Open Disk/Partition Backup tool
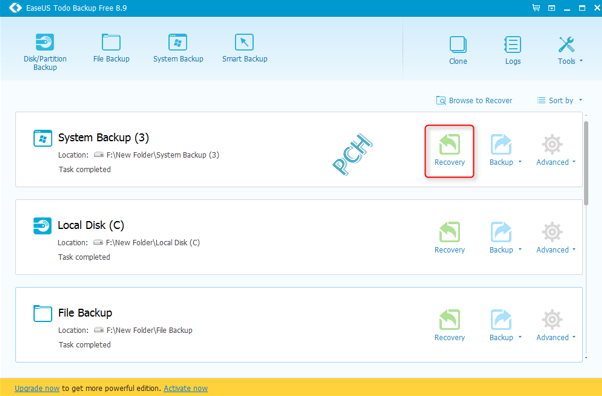The height and width of the screenshot is (396, 602). tap(45, 52)
